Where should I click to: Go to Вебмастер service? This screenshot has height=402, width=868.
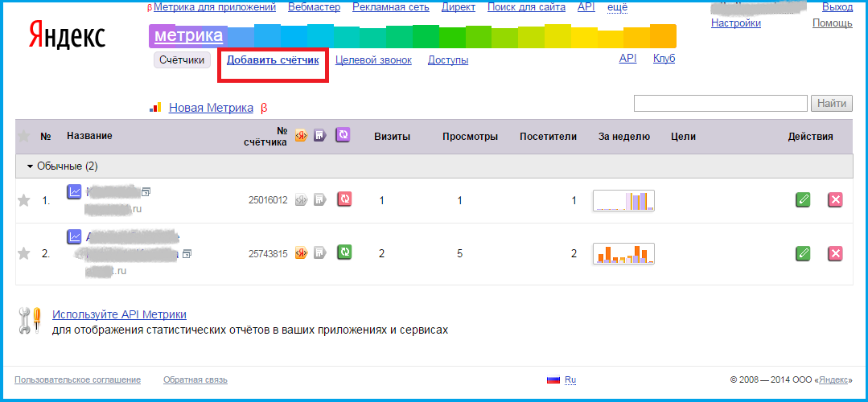pos(315,7)
